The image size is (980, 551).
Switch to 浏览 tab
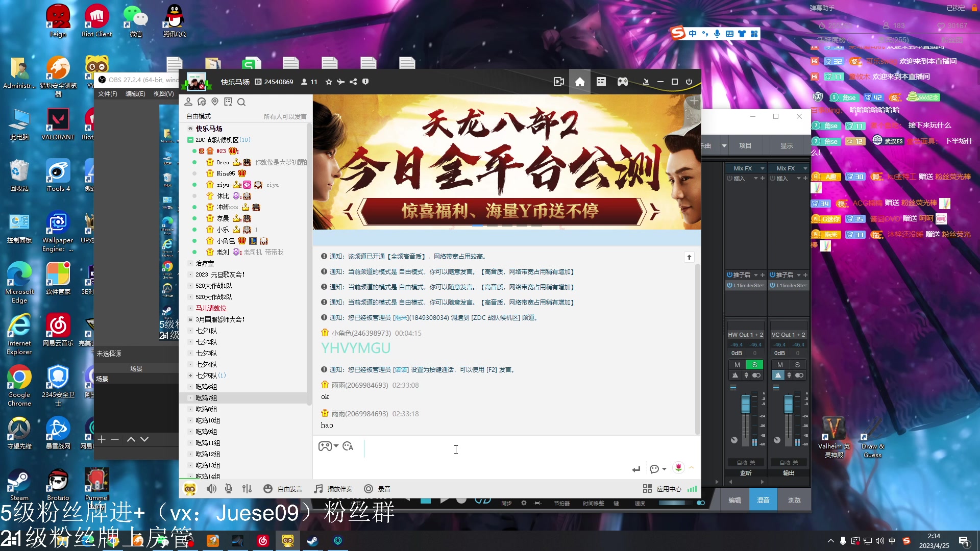(x=794, y=500)
